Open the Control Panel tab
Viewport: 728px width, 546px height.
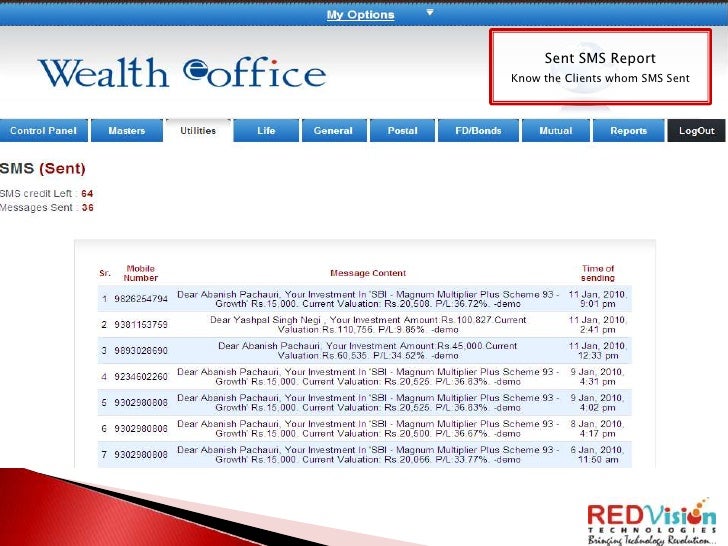[44, 130]
